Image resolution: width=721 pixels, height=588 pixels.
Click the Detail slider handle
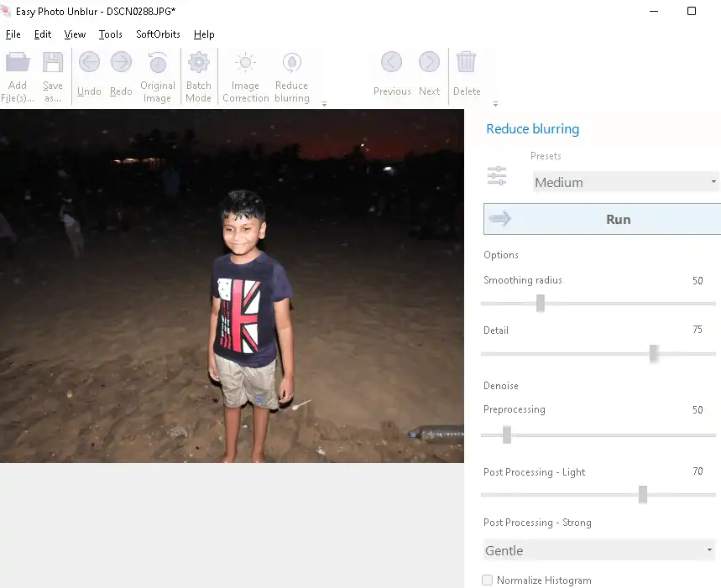(x=654, y=354)
